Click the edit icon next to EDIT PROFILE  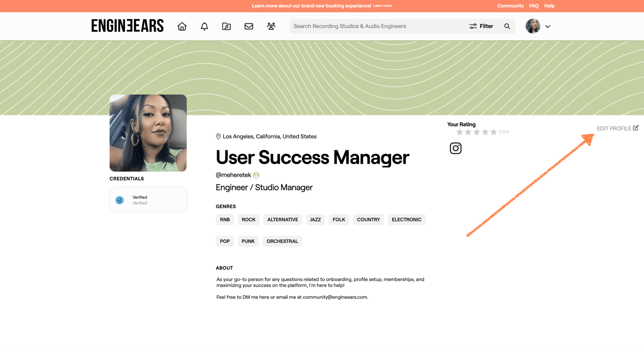click(x=635, y=128)
